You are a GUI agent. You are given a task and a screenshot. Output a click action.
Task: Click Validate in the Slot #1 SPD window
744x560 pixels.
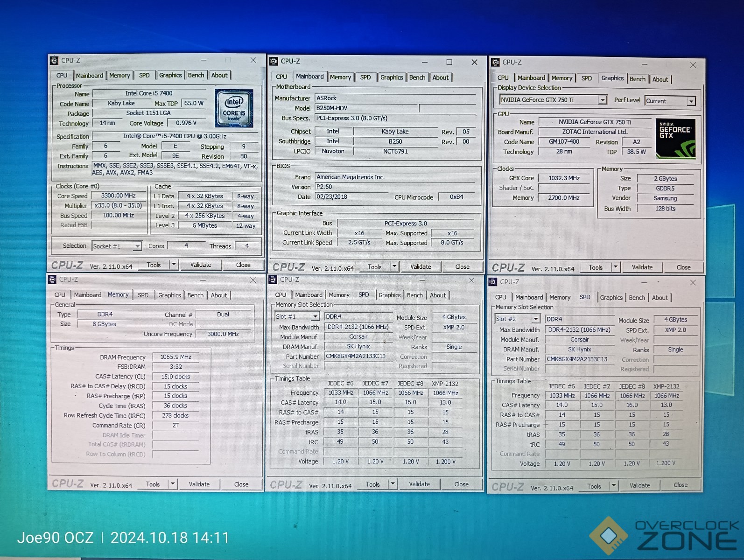[420, 484]
